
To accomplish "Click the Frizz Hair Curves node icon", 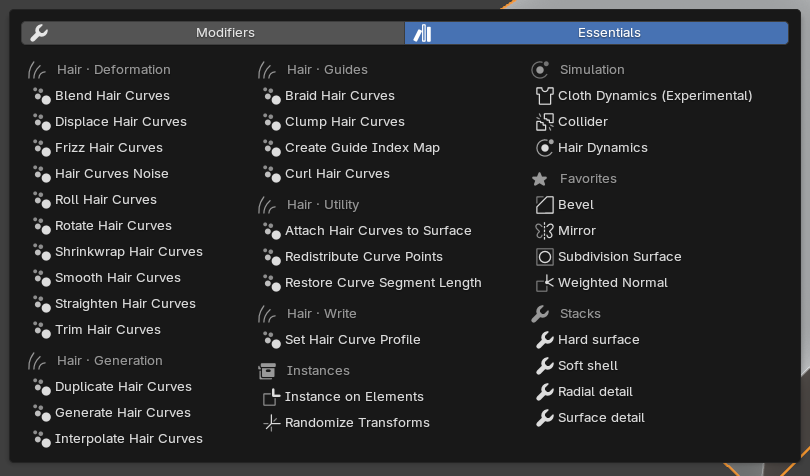I will point(42,148).
